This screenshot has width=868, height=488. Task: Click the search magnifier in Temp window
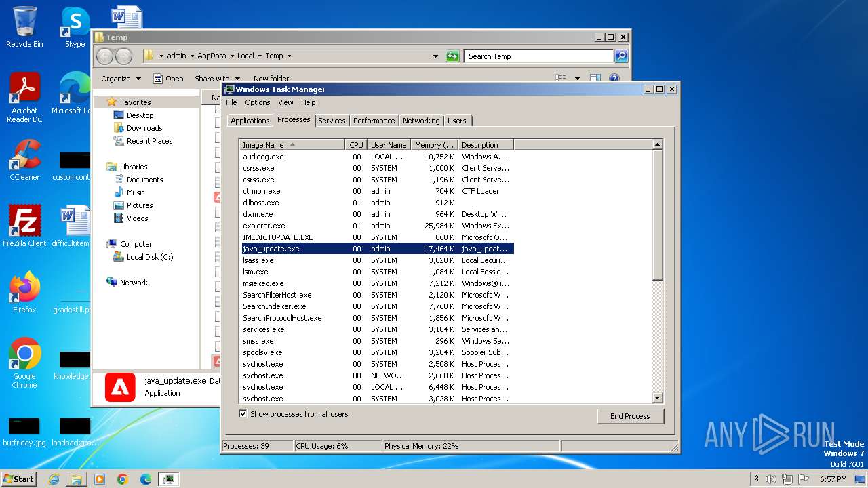(x=621, y=56)
